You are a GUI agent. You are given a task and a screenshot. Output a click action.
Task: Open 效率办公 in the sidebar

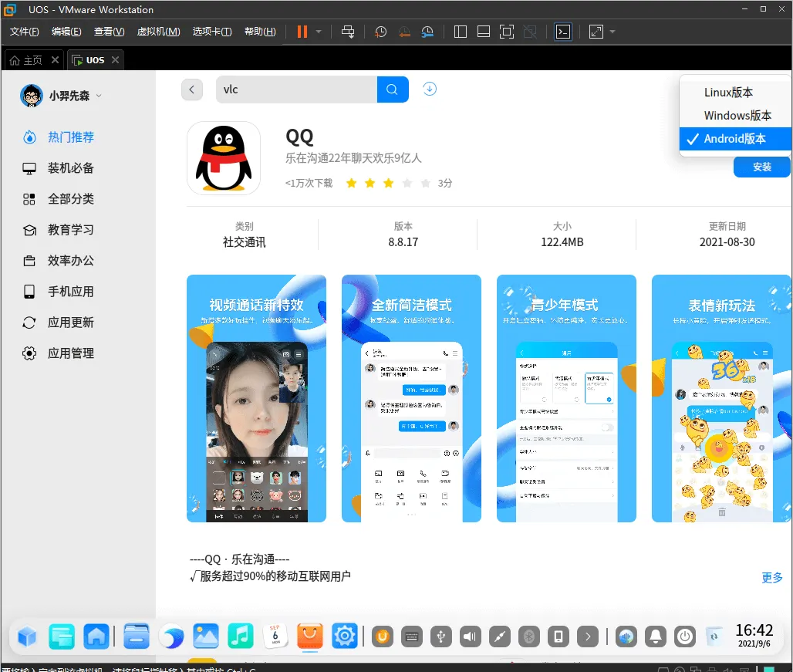coord(58,261)
